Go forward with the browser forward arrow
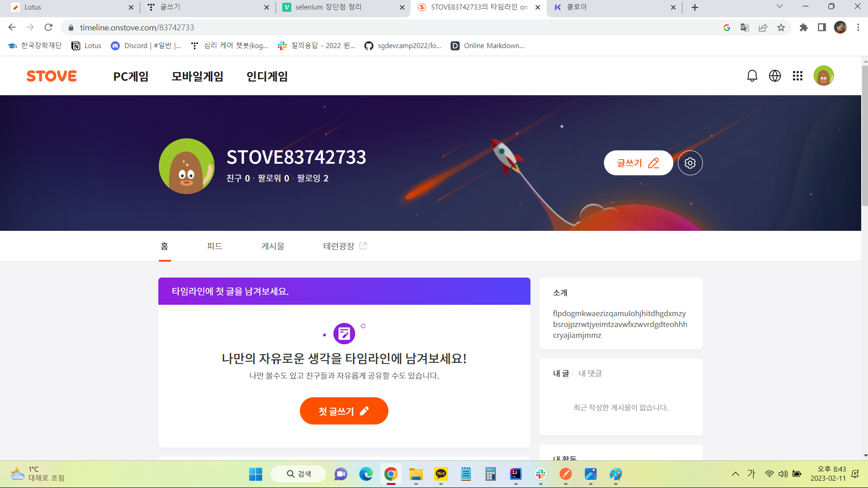 30,27
